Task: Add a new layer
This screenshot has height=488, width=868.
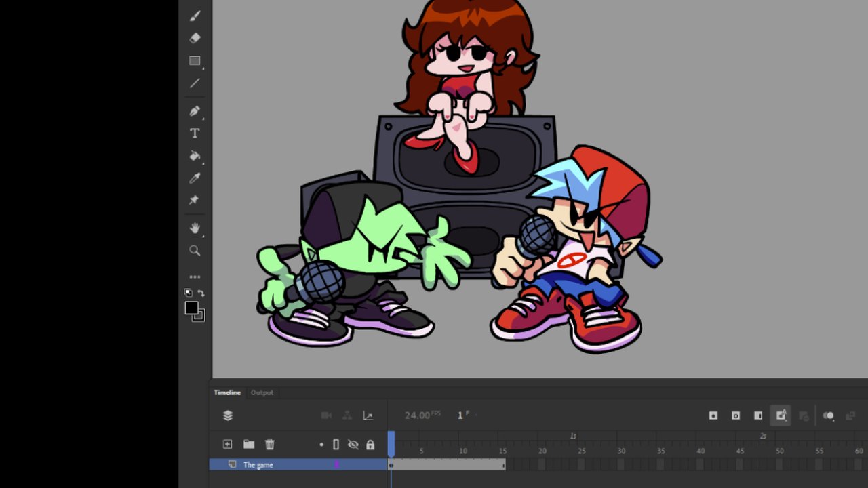Action: point(228,445)
